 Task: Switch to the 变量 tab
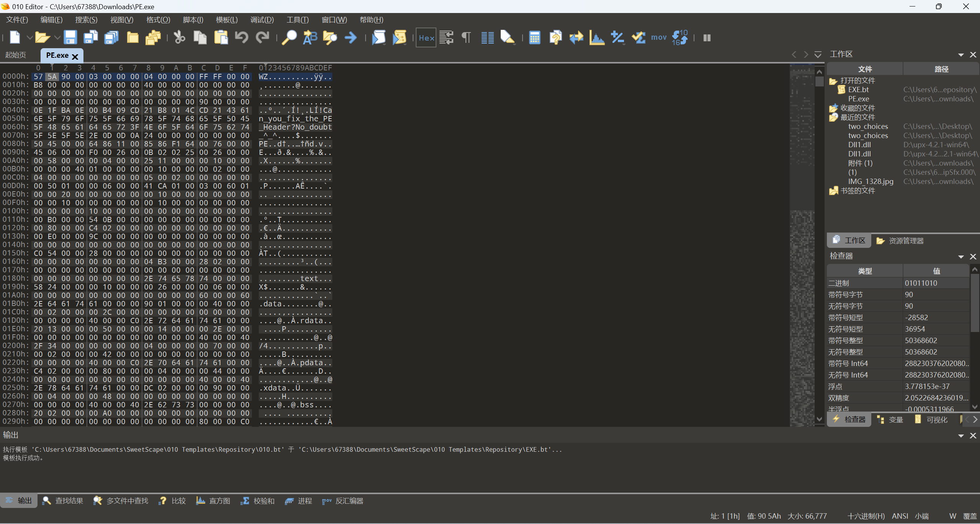pyautogui.click(x=890, y=420)
